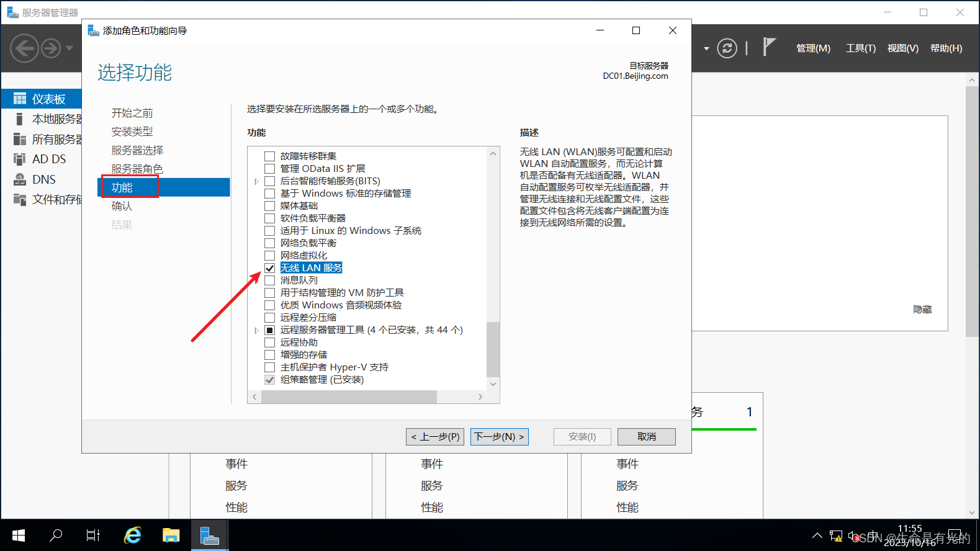Viewport: 980px width, 551px height.
Task: Expand 后台智能传输服务(BITS) tree node
Action: tap(256, 181)
